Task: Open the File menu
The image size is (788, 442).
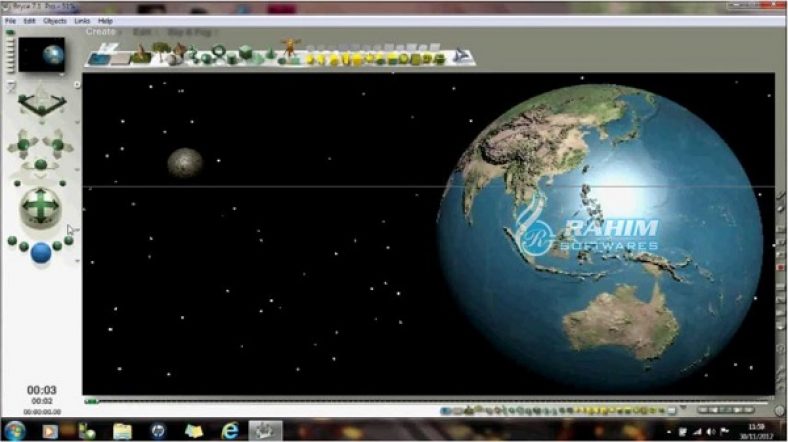Action: coord(10,21)
